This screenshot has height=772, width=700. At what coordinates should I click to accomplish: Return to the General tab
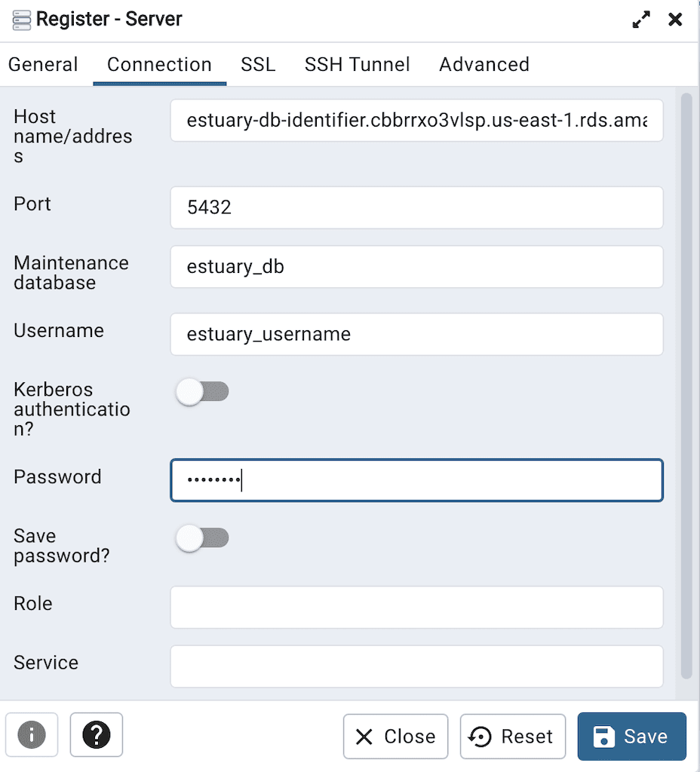(43, 65)
